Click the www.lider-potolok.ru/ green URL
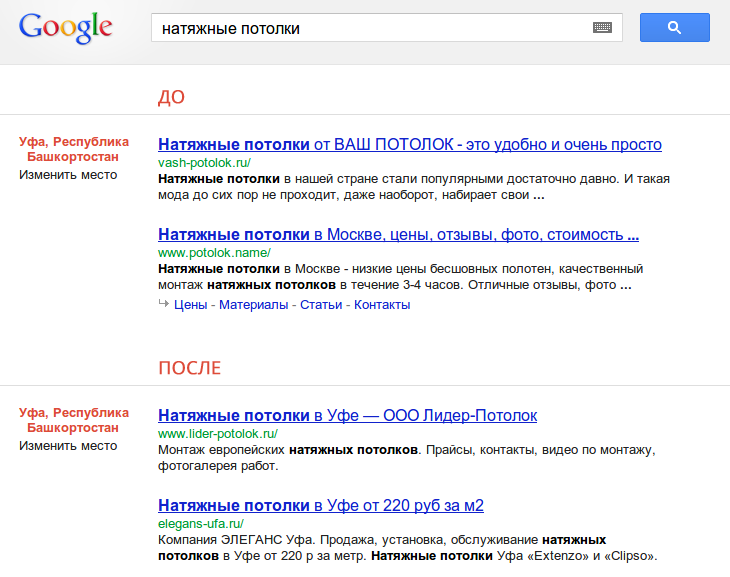The height and width of the screenshot is (577, 730). 218,434
